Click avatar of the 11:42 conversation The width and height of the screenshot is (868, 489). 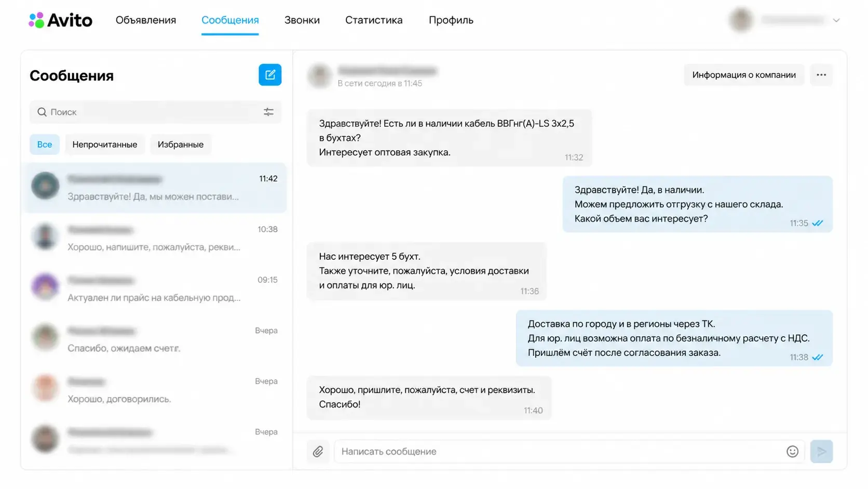coord(45,186)
